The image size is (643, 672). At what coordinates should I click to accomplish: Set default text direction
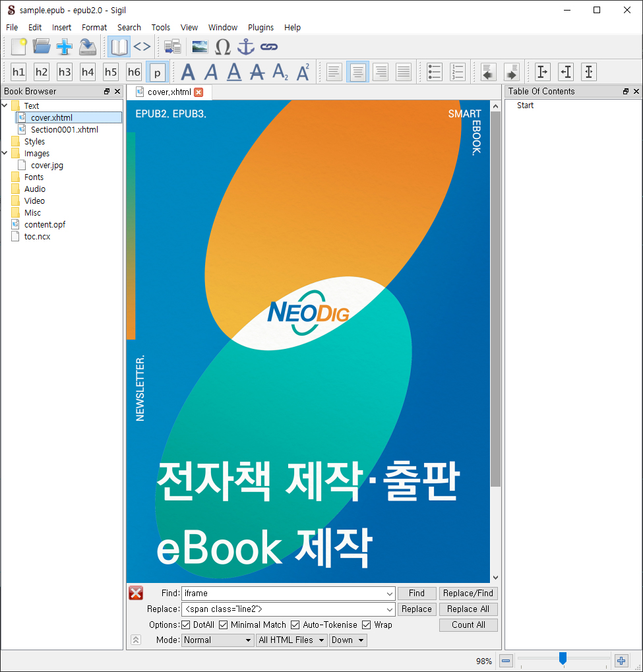tap(589, 72)
